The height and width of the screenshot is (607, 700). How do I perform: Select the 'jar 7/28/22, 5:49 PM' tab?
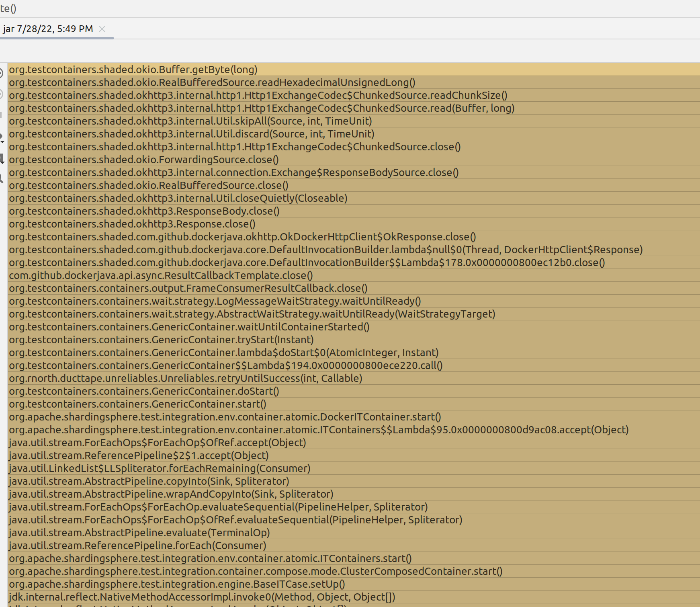coord(48,29)
